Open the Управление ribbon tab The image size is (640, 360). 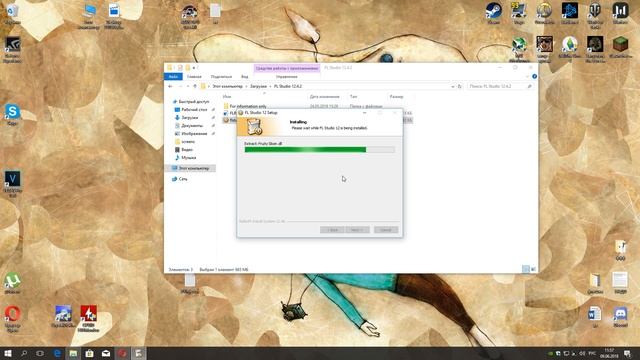coord(287,76)
